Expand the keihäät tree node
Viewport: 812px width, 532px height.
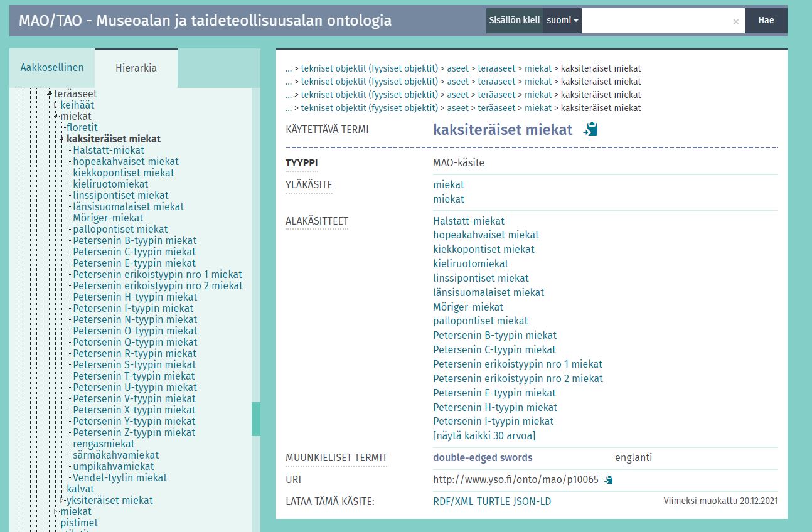click(x=56, y=105)
